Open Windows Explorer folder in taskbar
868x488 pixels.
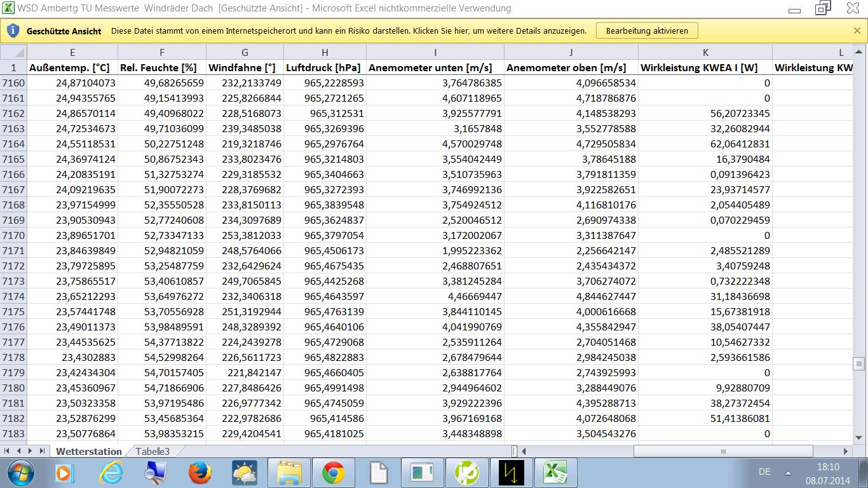pyautogui.click(x=289, y=473)
